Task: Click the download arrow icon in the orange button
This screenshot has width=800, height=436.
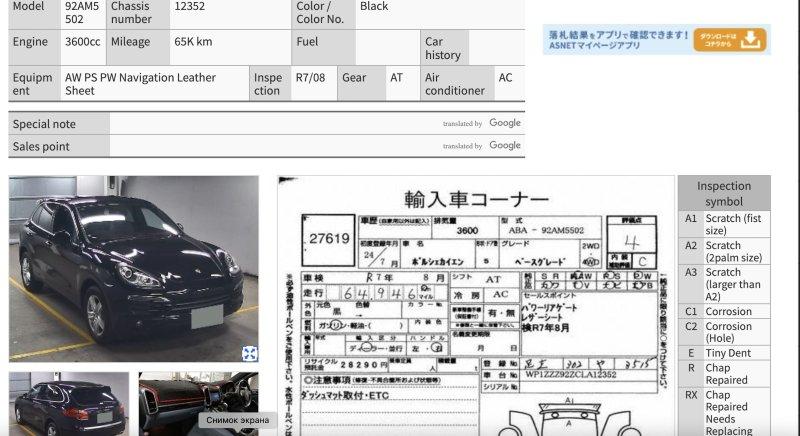Action: click(x=753, y=39)
